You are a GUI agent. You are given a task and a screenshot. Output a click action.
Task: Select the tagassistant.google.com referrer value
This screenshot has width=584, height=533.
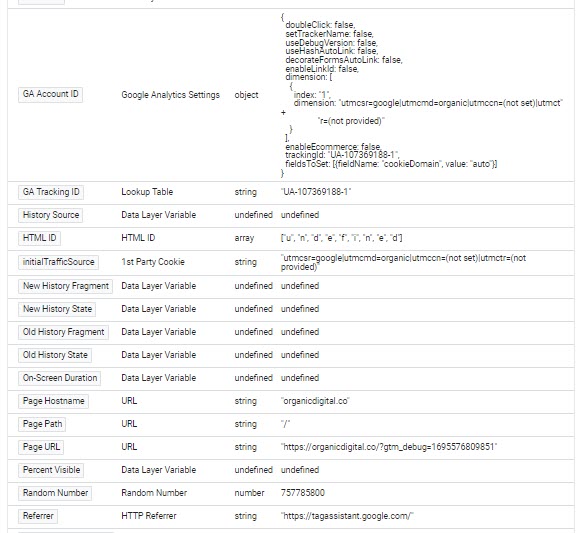pos(347,516)
